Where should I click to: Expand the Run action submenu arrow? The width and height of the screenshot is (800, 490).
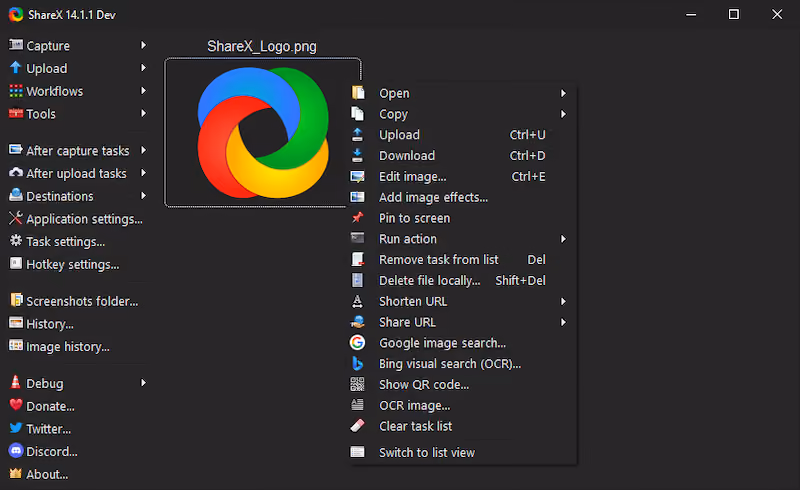point(563,239)
